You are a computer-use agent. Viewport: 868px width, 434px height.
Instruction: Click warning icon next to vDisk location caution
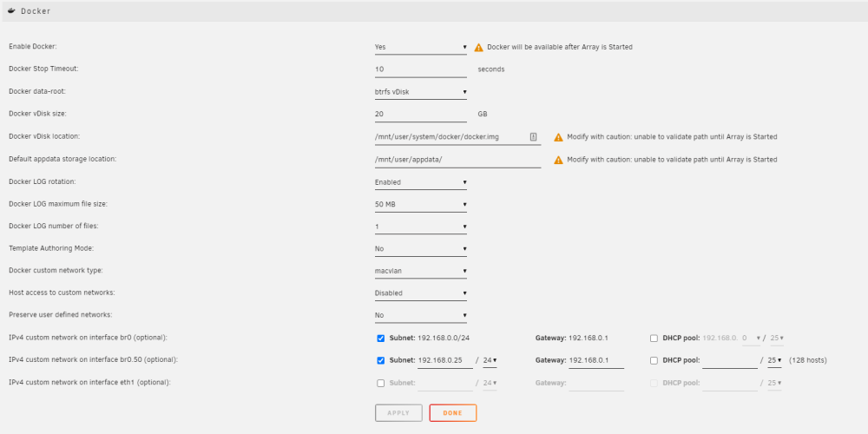(x=558, y=137)
